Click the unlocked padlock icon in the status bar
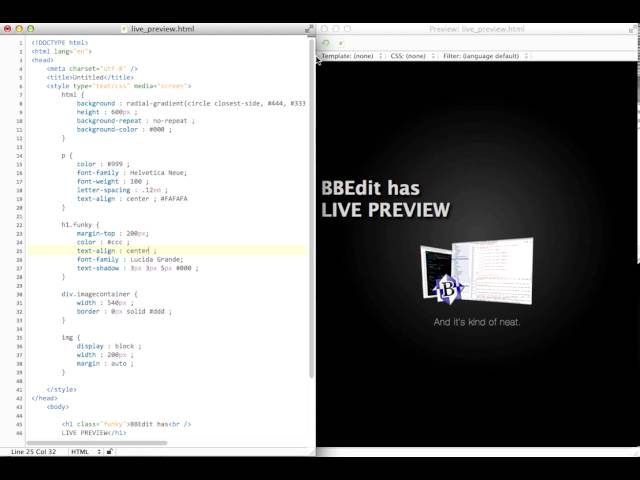The height and width of the screenshot is (480, 640). (x=110, y=451)
